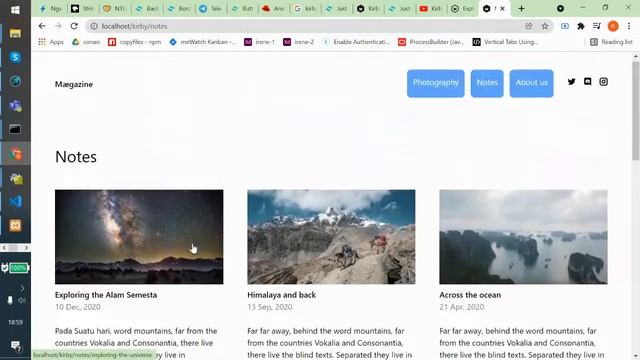Screen dimensions: 640x360
Task: Click the date 10 Dec, 2020
Action: coord(78,307)
